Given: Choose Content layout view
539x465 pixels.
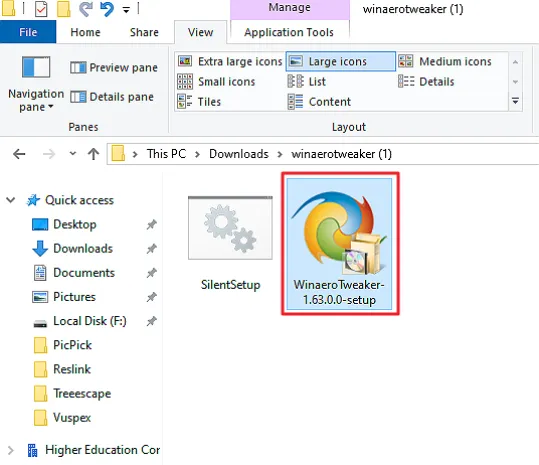Looking at the screenshot, I should (x=319, y=102).
